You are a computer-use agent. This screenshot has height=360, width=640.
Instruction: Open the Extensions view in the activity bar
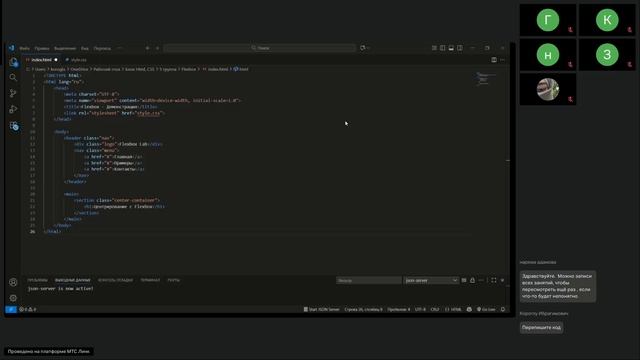pos(14,126)
